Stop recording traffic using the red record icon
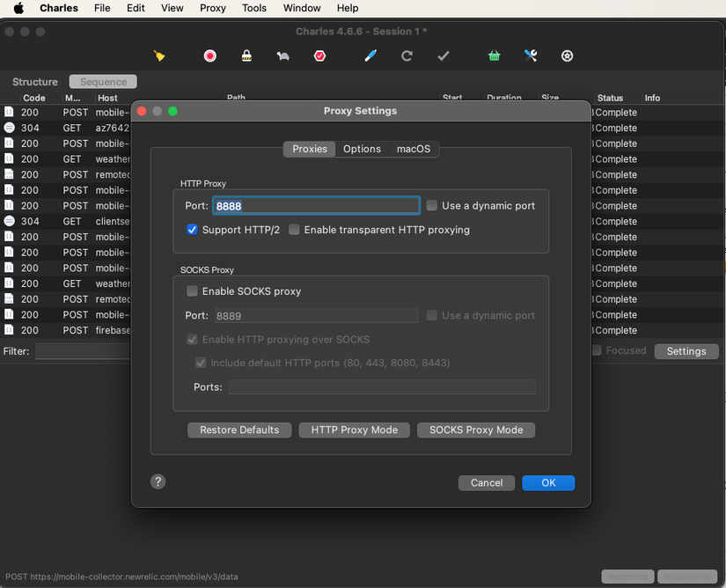This screenshot has width=726, height=588. (210, 55)
